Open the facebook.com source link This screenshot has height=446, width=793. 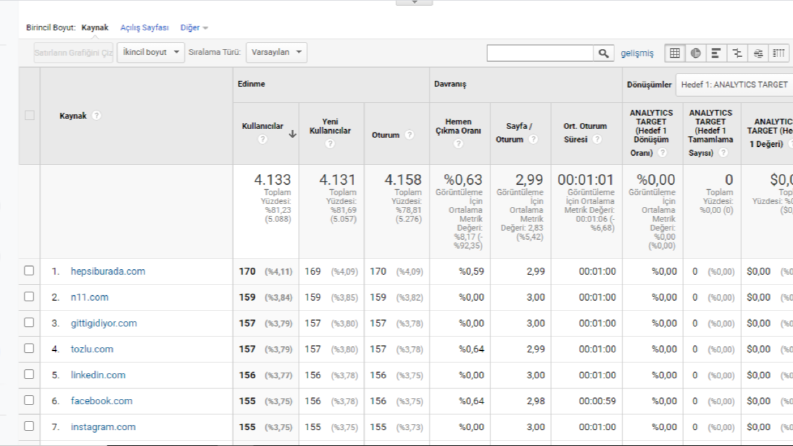pos(102,401)
